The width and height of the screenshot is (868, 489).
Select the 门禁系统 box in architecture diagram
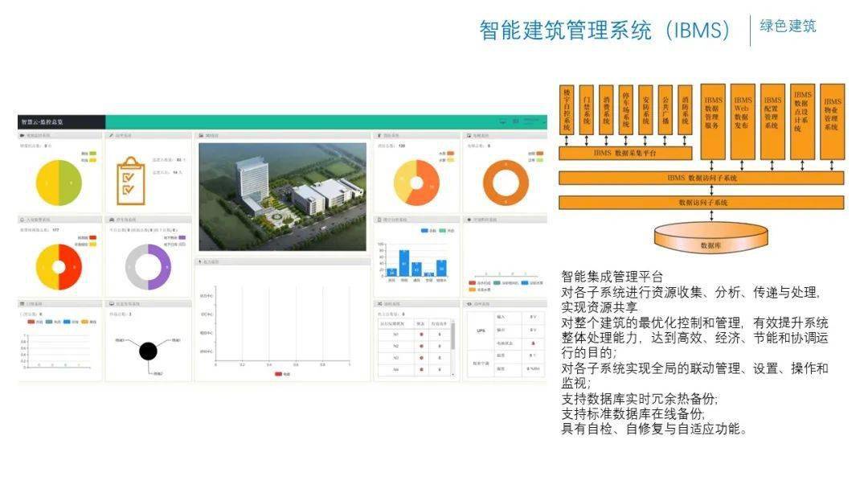click(x=587, y=109)
